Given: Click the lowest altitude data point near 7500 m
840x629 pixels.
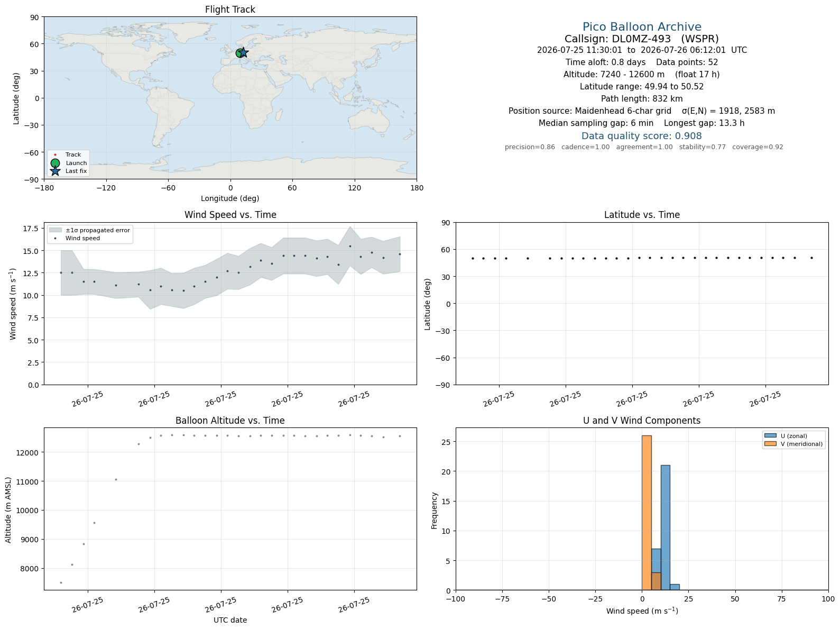Looking at the screenshot, I should pos(61,582).
